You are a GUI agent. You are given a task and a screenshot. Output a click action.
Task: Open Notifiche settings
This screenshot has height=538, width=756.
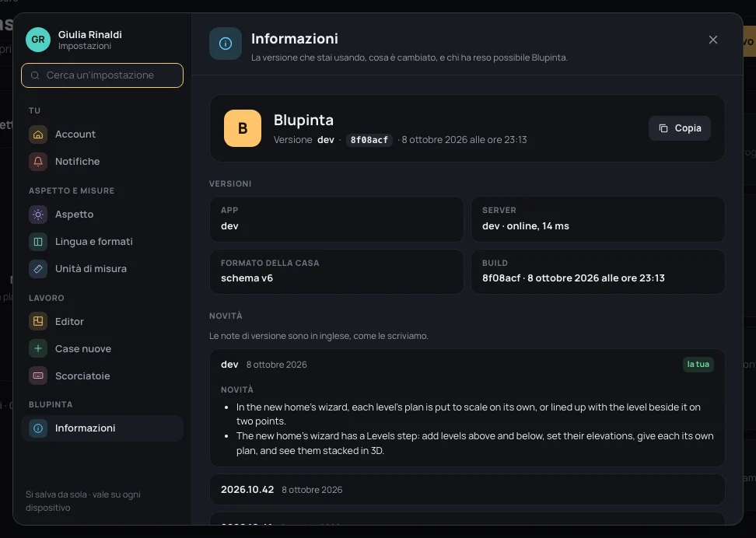(x=102, y=162)
